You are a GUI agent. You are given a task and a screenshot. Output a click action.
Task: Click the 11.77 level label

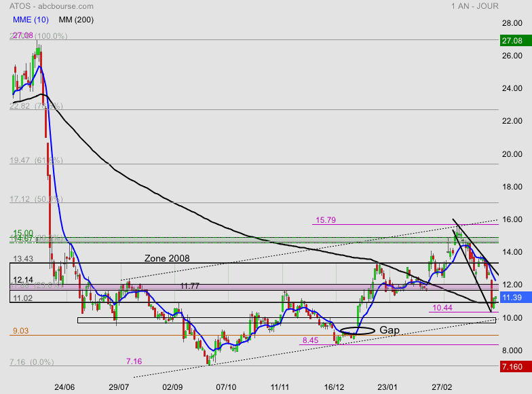click(190, 286)
